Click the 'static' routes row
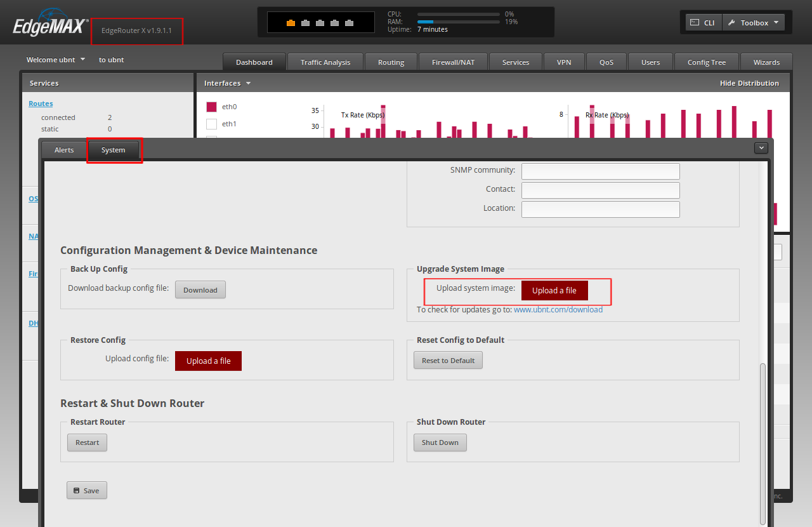The width and height of the screenshot is (812, 527). (x=77, y=129)
